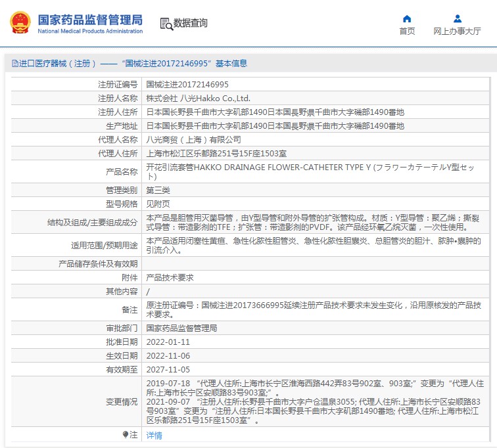Click the 适用范围/预期用途 label
This screenshot has height=448, width=497.
coord(105,246)
